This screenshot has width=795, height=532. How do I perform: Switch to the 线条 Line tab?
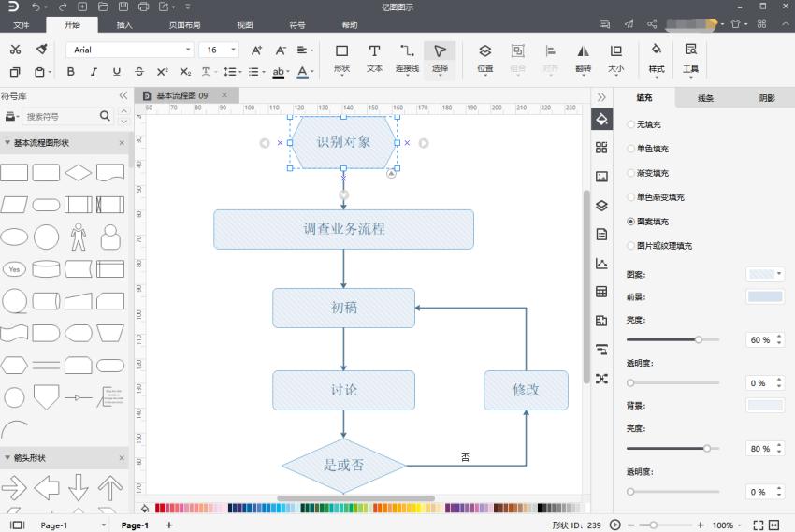(x=705, y=98)
